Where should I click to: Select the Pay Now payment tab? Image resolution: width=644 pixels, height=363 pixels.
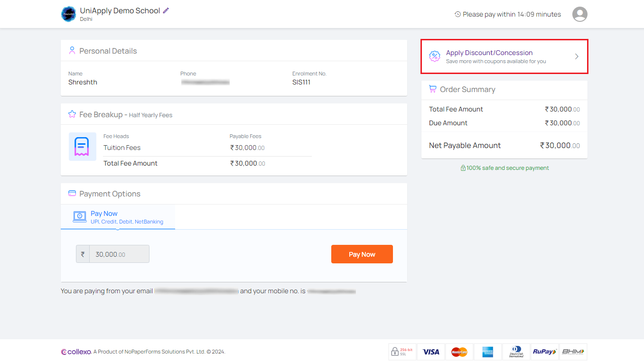click(118, 217)
